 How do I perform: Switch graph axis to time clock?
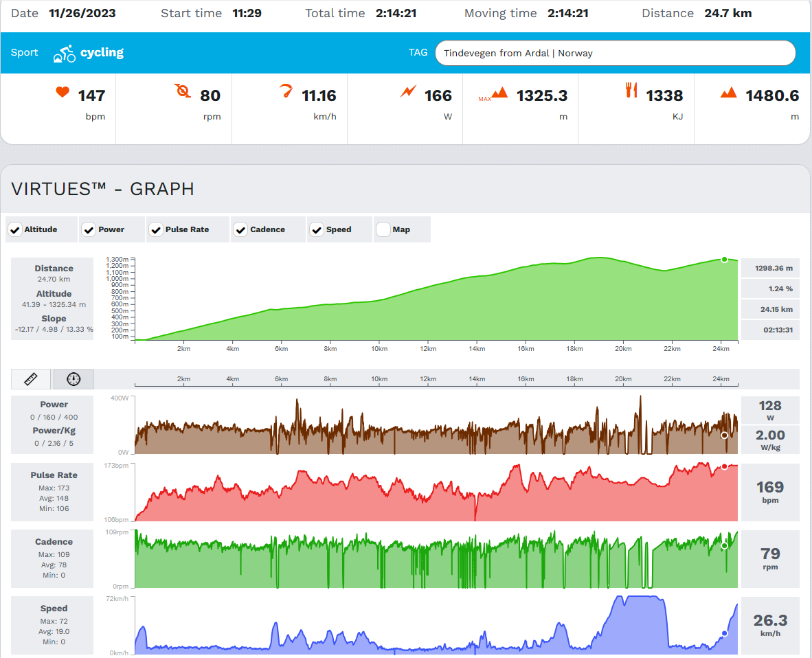[74, 379]
